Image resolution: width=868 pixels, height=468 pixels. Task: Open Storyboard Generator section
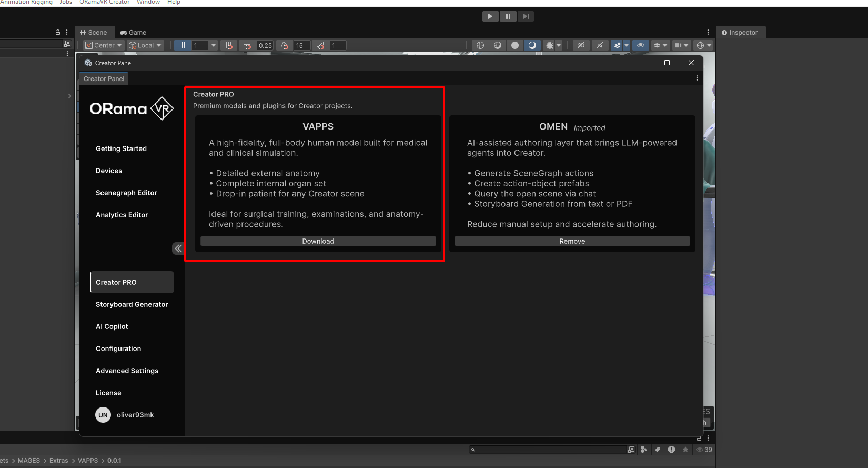point(132,304)
